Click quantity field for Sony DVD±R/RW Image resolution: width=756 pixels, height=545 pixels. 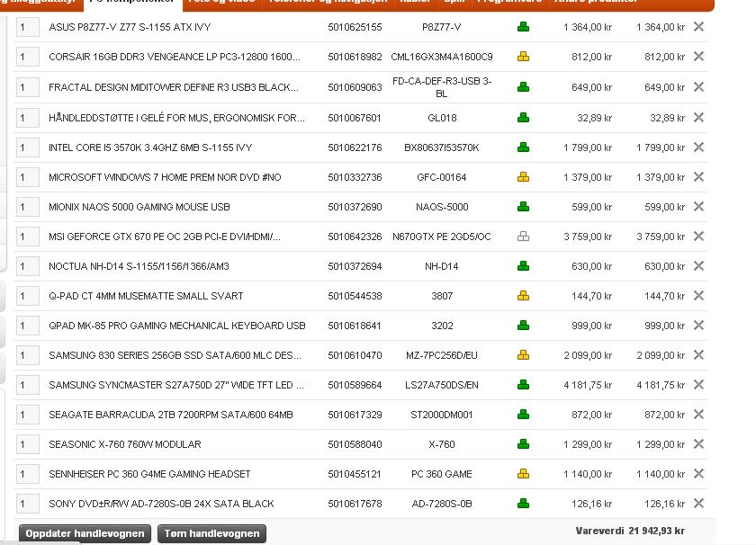pos(28,504)
